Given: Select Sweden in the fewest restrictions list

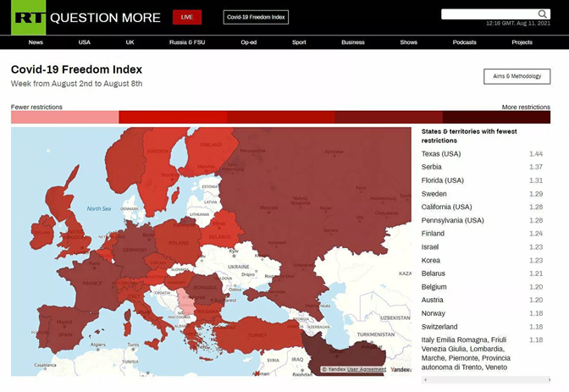Looking at the screenshot, I should click(433, 194).
